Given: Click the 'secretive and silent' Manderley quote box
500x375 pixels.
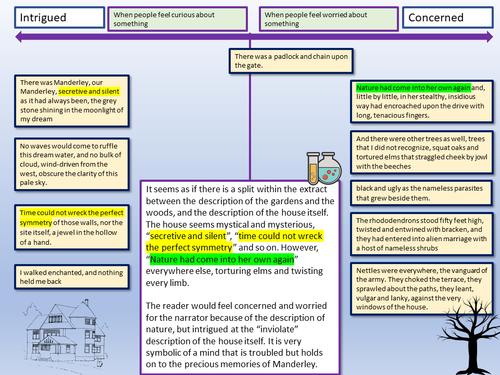Looking at the screenshot, I should pos(72,101).
